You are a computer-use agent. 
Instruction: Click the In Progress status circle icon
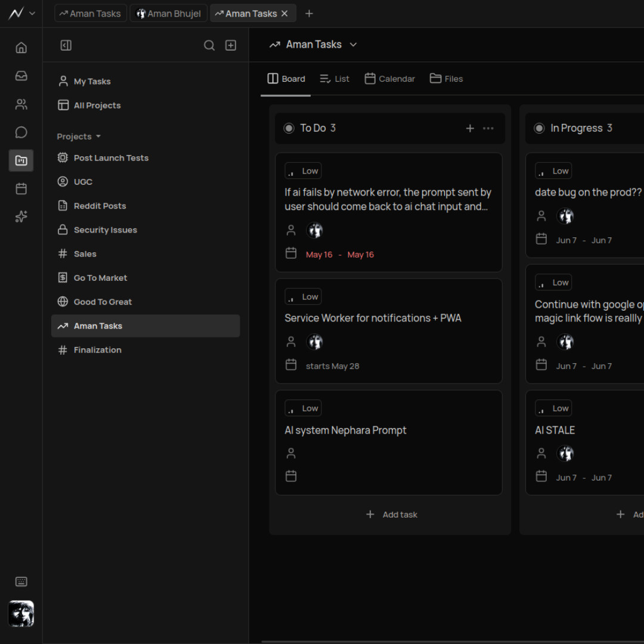[x=539, y=128]
